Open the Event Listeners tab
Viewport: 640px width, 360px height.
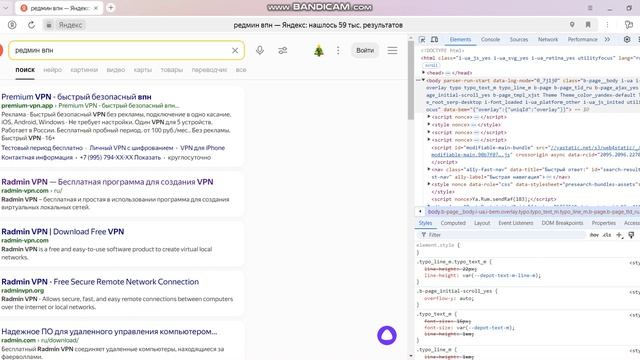coord(516,223)
